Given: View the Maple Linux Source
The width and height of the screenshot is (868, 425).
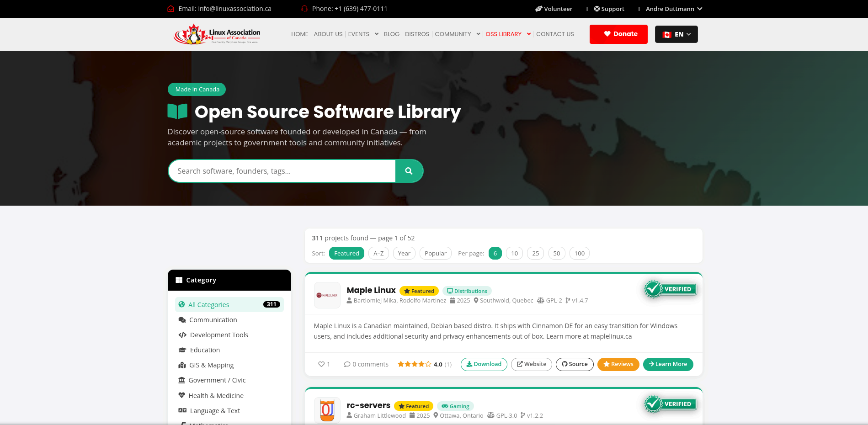Looking at the screenshot, I should click(x=575, y=364).
